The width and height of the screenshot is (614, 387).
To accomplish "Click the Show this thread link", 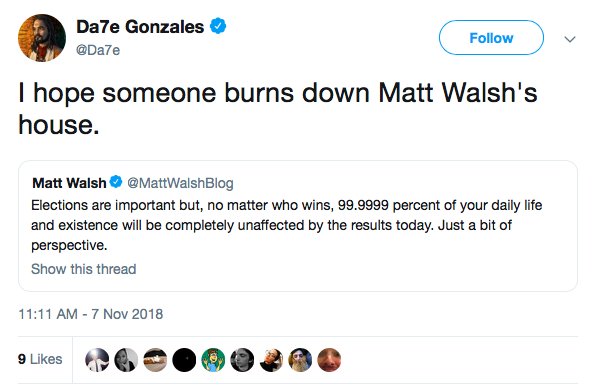I will tap(84, 269).
